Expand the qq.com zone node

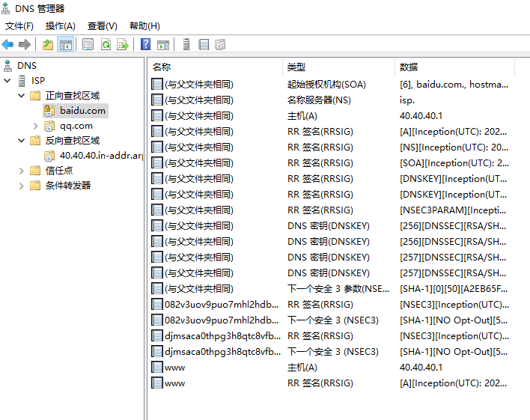35,126
